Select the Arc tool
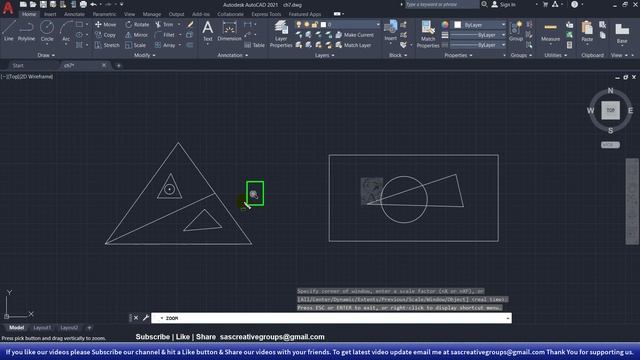640x360 pixels. [66, 31]
